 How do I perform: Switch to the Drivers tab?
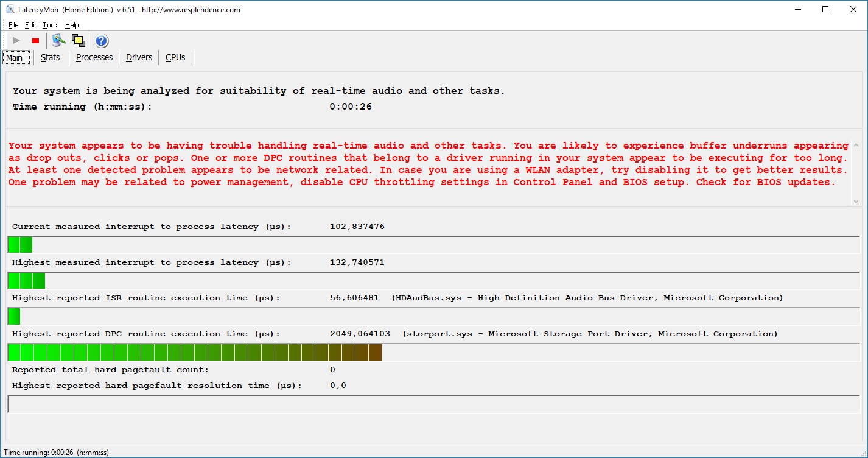[139, 57]
